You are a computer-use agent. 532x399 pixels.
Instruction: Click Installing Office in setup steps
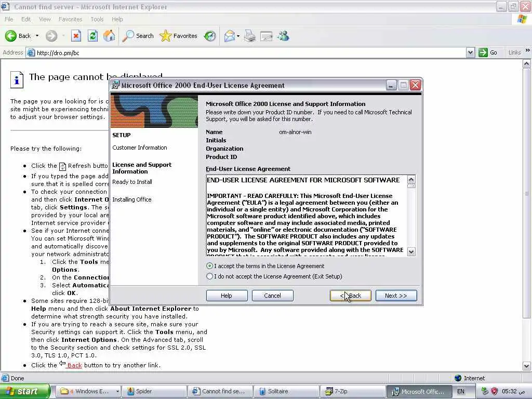[131, 199]
